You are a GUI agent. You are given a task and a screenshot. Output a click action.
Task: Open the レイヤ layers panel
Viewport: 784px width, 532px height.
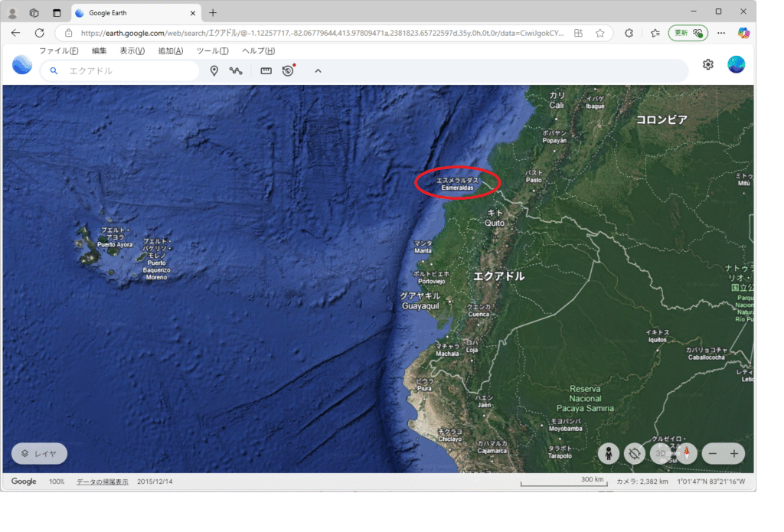pos(39,453)
